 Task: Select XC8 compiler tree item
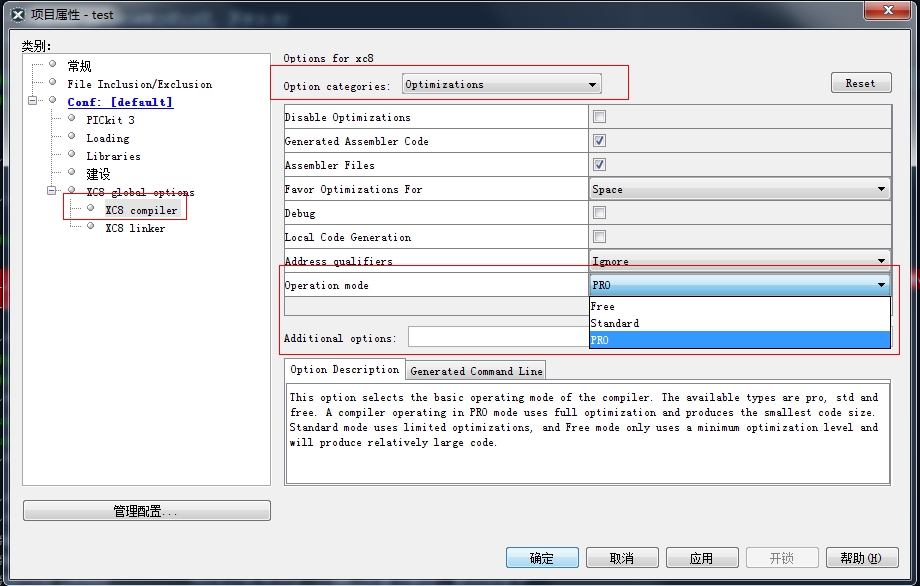pos(141,210)
